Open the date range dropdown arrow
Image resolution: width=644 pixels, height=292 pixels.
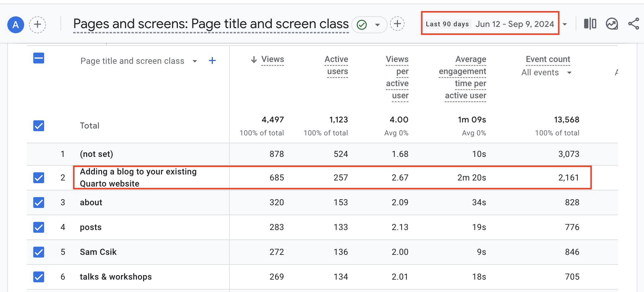(x=564, y=24)
